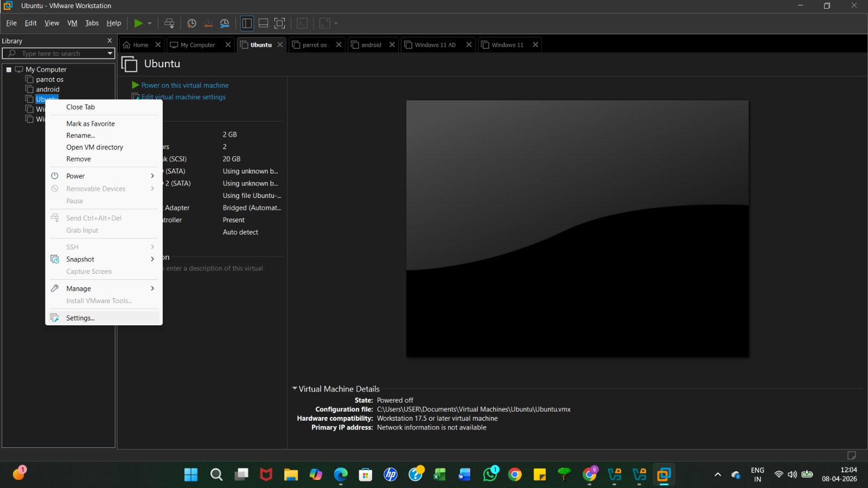Enter full screen mode via toolbar icon
The image size is (868, 488).
tap(279, 23)
